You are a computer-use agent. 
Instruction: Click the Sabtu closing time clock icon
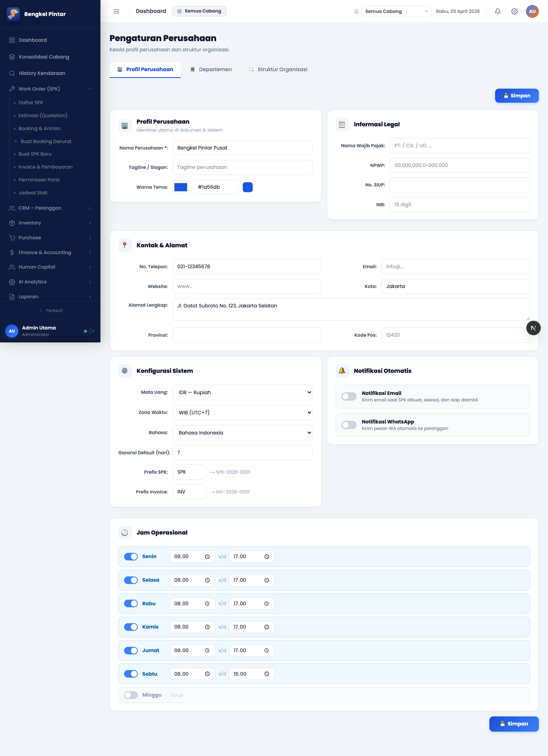(267, 674)
